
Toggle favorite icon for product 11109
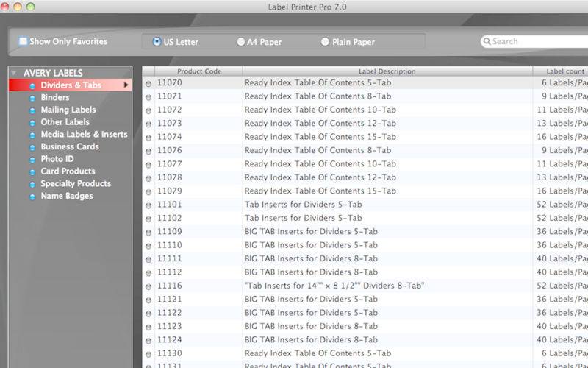coord(148,233)
